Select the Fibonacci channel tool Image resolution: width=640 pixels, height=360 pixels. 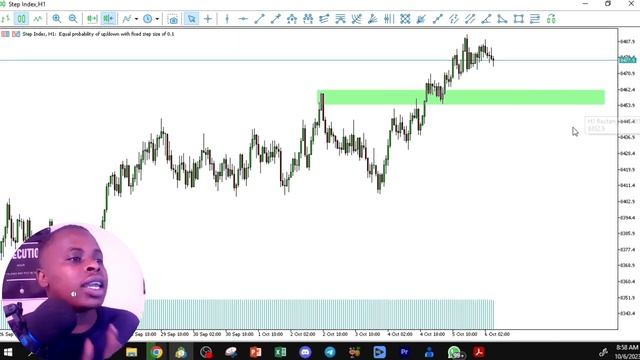point(324,19)
